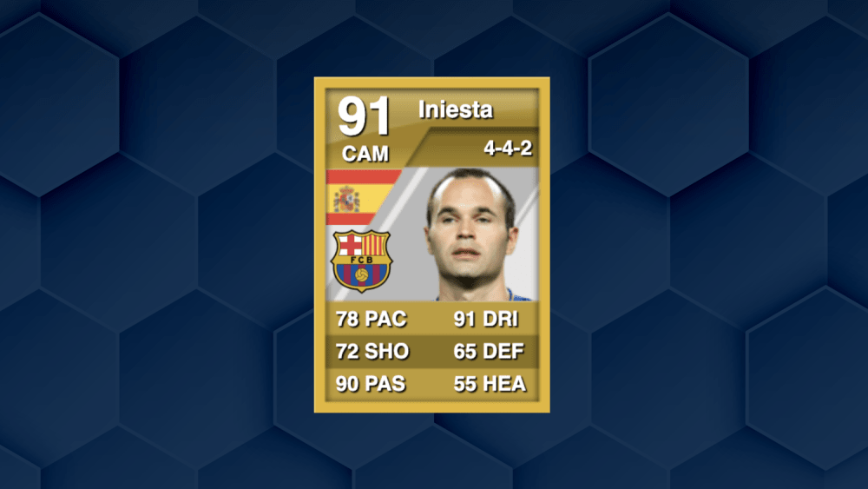The height and width of the screenshot is (489, 868).
Task: Click the blue hexagon background left of card
Action: (x=155, y=244)
